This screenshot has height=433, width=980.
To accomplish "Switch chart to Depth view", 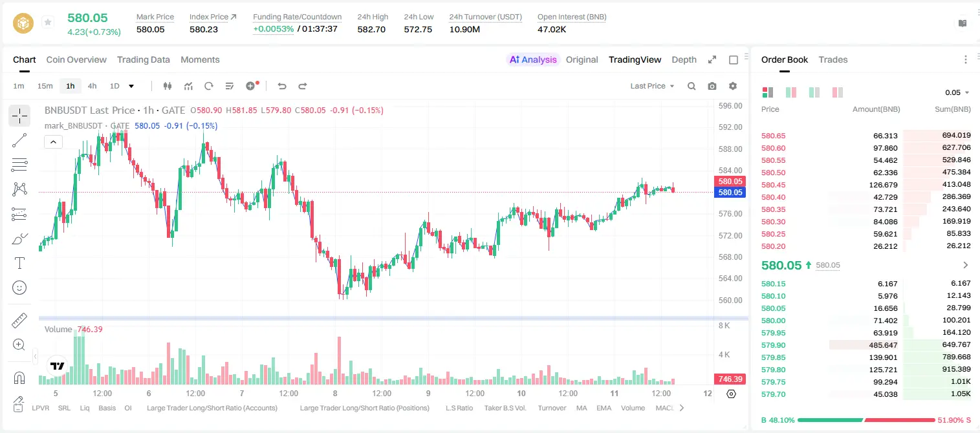I will click(684, 59).
